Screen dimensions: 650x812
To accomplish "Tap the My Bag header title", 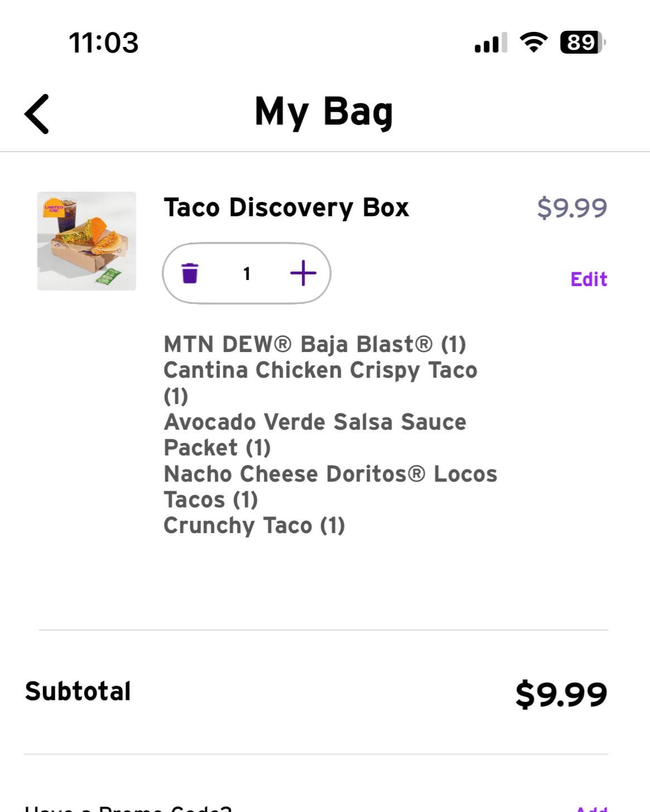I will pyautogui.click(x=324, y=112).
